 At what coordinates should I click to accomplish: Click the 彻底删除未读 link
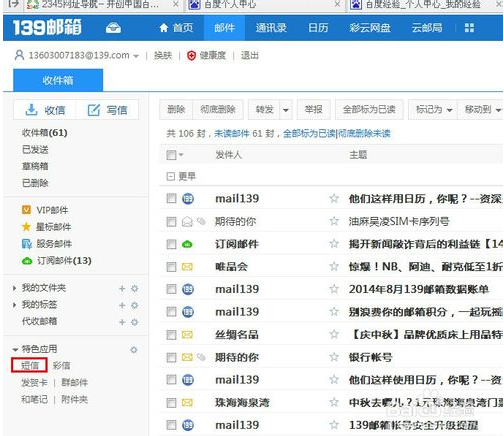[x=365, y=134]
